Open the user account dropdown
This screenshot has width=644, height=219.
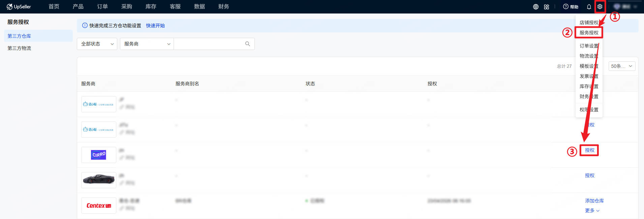pyautogui.click(x=625, y=7)
